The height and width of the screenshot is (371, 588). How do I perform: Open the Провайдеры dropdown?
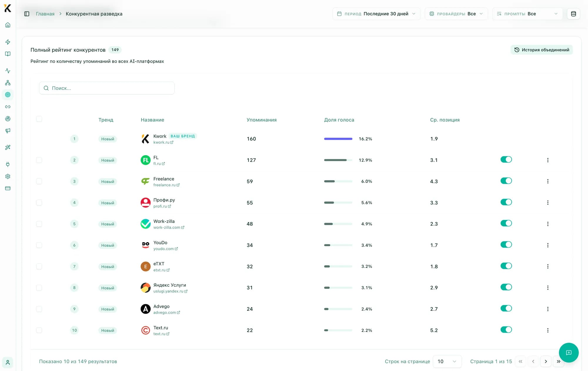tap(456, 14)
